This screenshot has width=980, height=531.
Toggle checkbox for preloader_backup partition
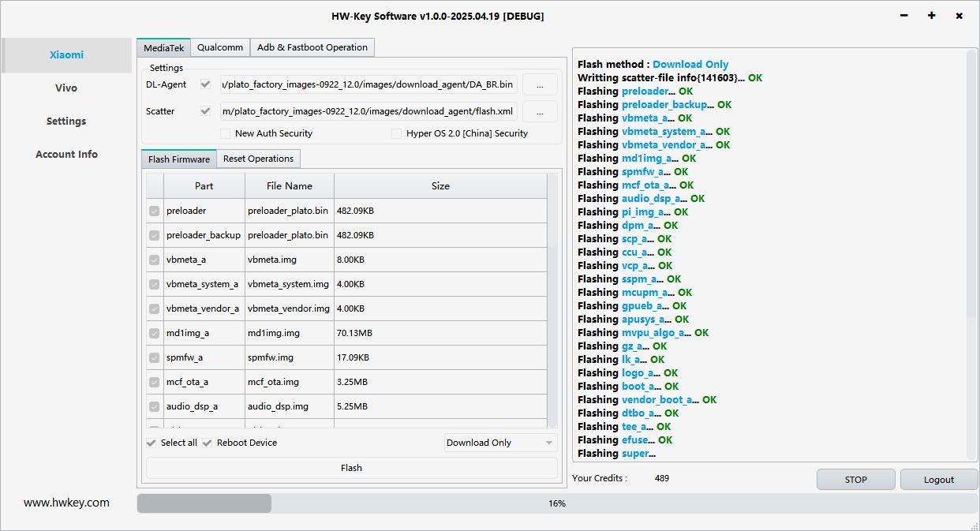(x=155, y=235)
